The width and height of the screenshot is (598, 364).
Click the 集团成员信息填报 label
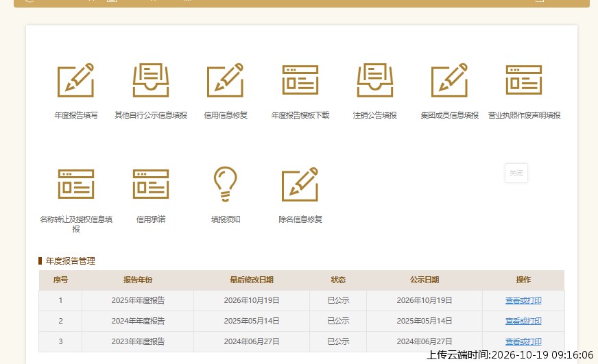click(449, 115)
